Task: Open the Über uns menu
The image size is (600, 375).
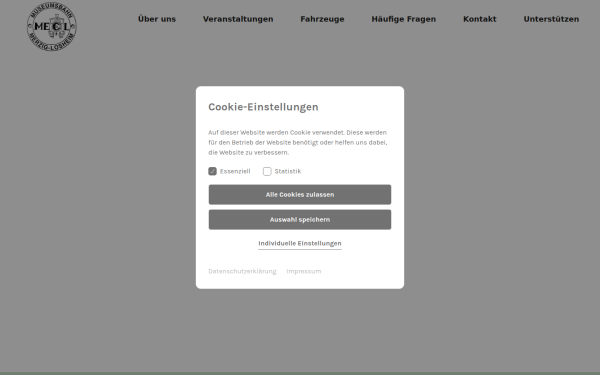Action: point(157,19)
